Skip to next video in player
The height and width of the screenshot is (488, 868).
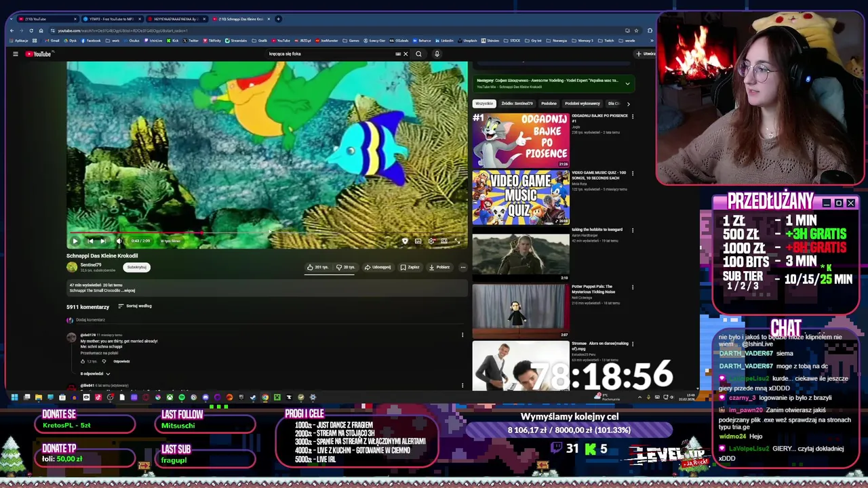pos(103,241)
